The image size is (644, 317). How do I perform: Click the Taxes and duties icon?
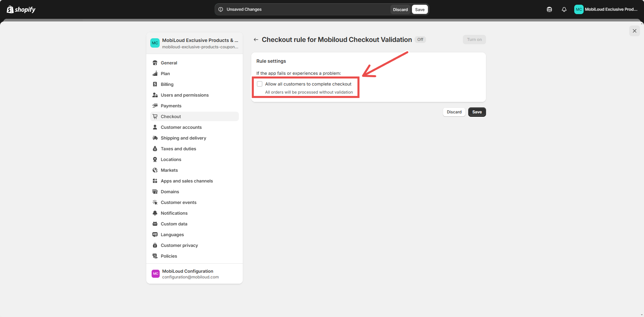click(155, 149)
